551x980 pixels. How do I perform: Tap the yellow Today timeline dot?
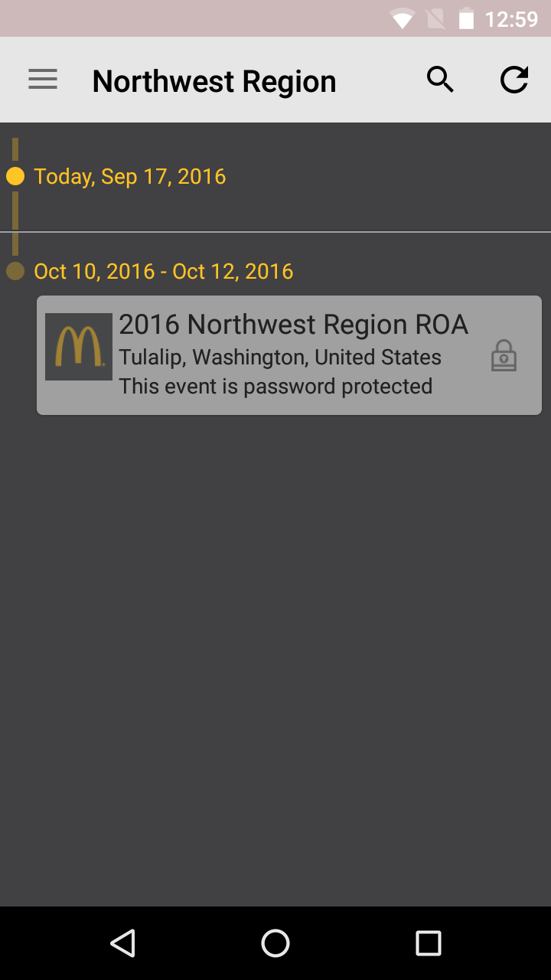15,176
